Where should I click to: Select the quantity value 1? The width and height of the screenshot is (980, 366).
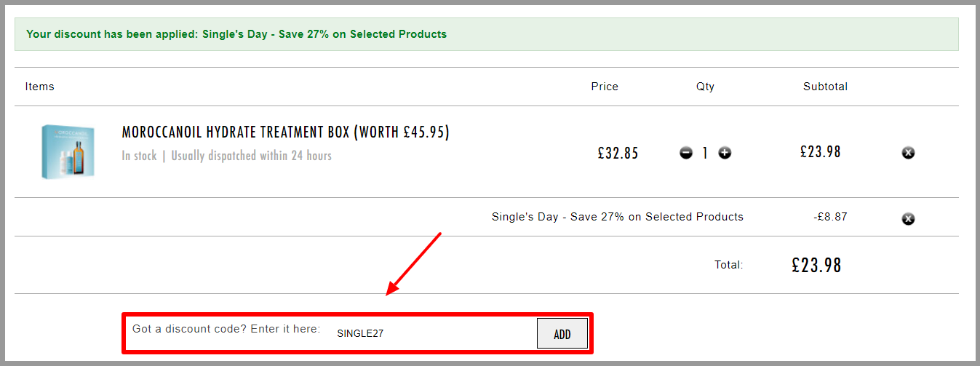(x=705, y=153)
